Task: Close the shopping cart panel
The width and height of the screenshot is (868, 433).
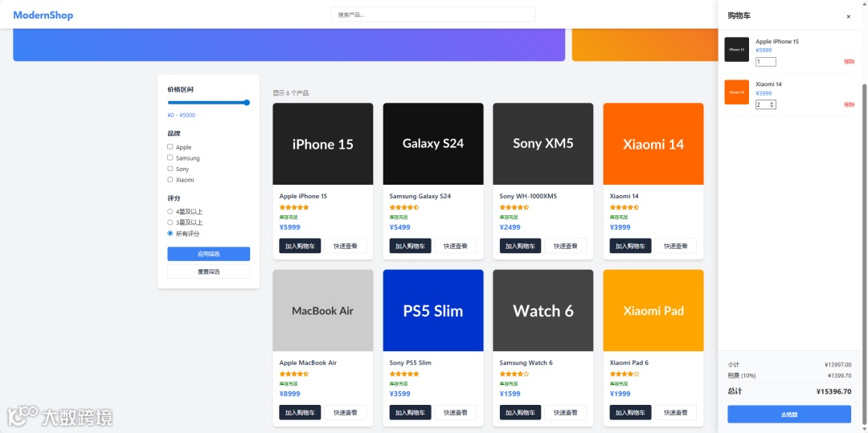Action: coord(848,17)
